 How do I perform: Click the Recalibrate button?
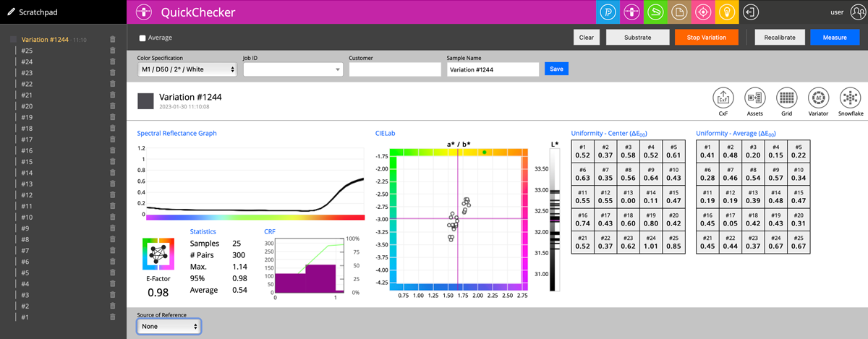pyautogui.click(x=780, y=38)
